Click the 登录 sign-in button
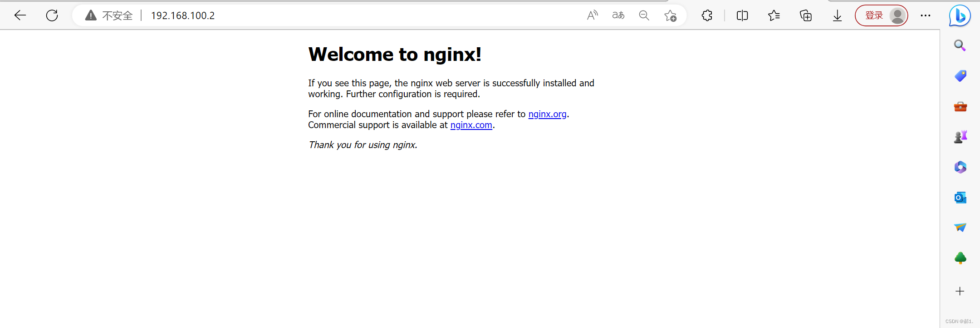Viewport: 980px width, 328px height. [x=881, y=15]
